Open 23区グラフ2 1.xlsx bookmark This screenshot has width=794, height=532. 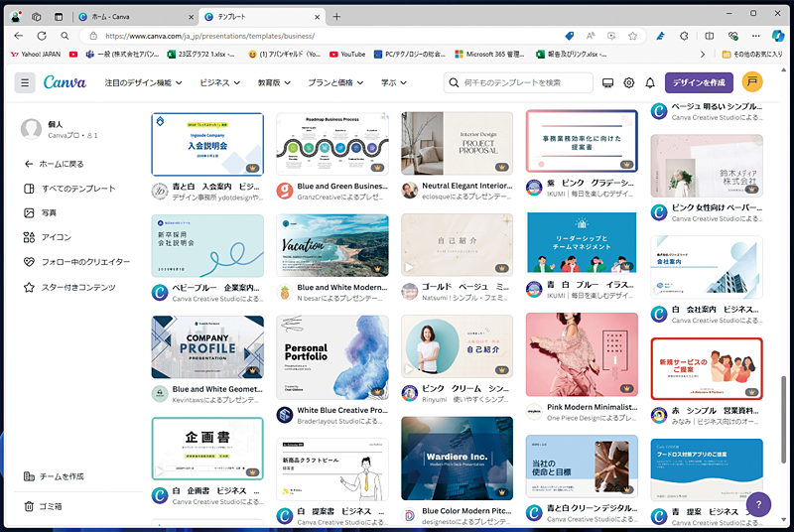coord(201,55)
